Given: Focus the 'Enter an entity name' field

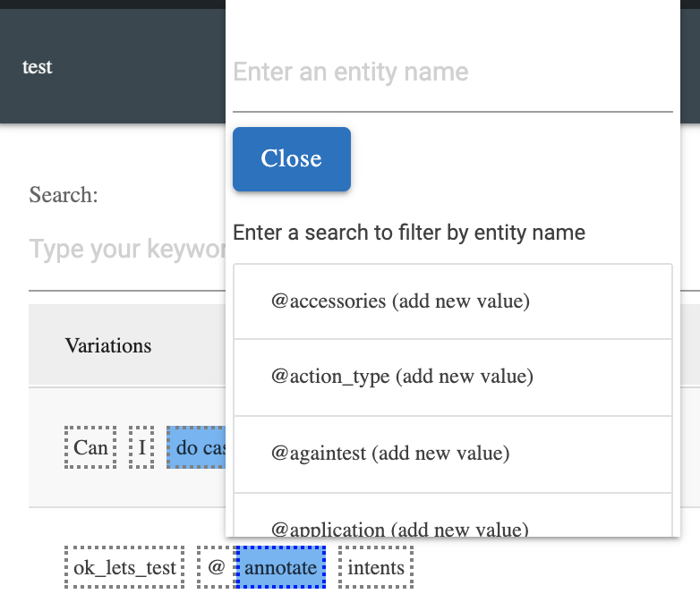Looking at the screenshot, I should coord(452,72).
